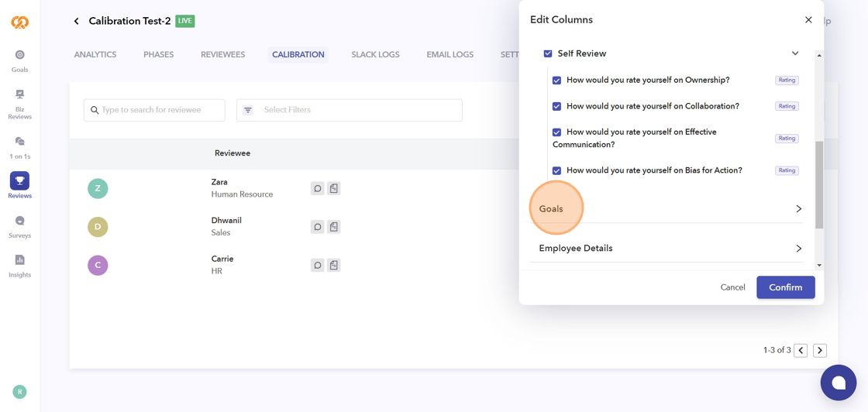Switch to the Analytics tab
The width and height of the screenshot is (868, 412).
pos(95,55)
